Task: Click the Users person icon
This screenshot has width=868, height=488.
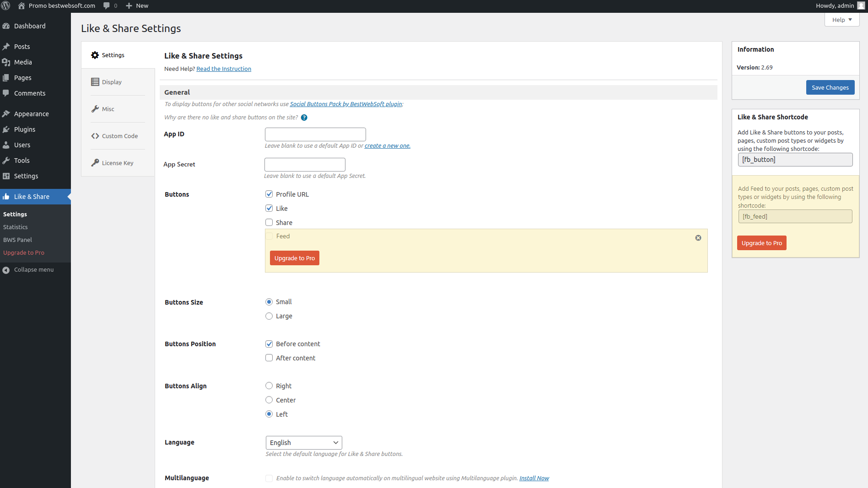Action: tap(6, 145)
